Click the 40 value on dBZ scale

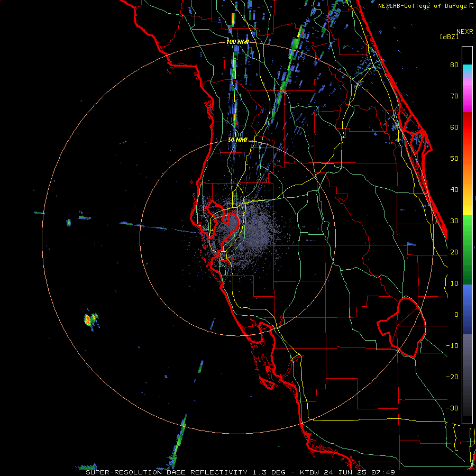(454, 190)
